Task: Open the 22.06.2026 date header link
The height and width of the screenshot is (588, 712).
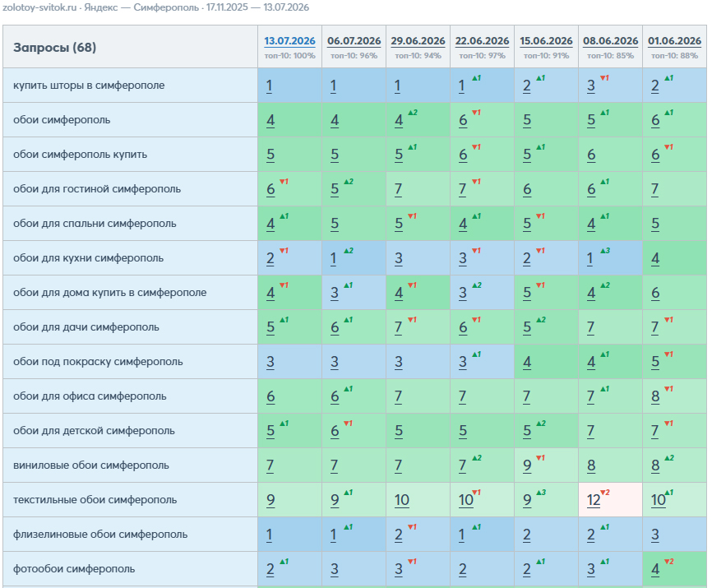Action: click(482, 41)
